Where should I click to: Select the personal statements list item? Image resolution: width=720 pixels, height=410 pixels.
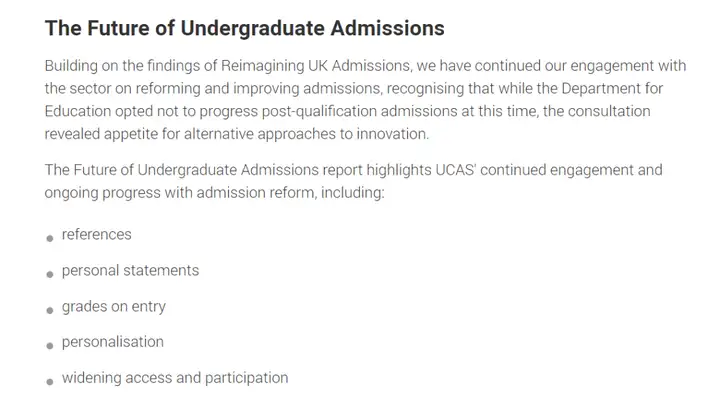pos(130,271)
